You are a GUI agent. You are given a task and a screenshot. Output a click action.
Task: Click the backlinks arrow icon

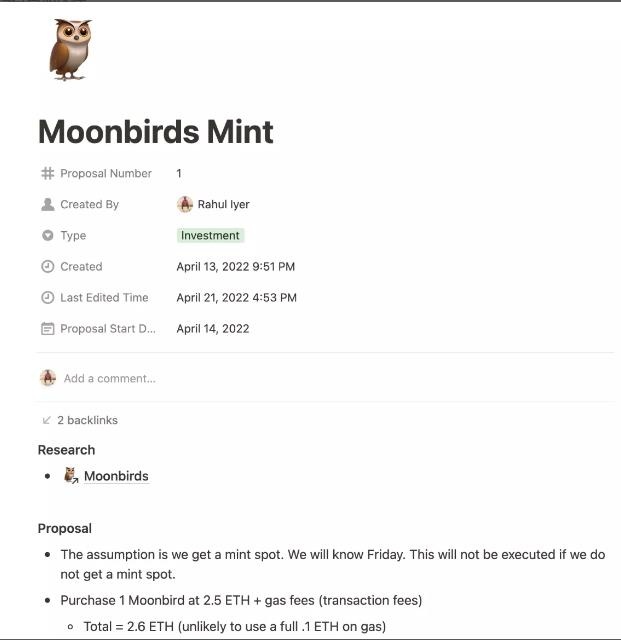[47, 421]
